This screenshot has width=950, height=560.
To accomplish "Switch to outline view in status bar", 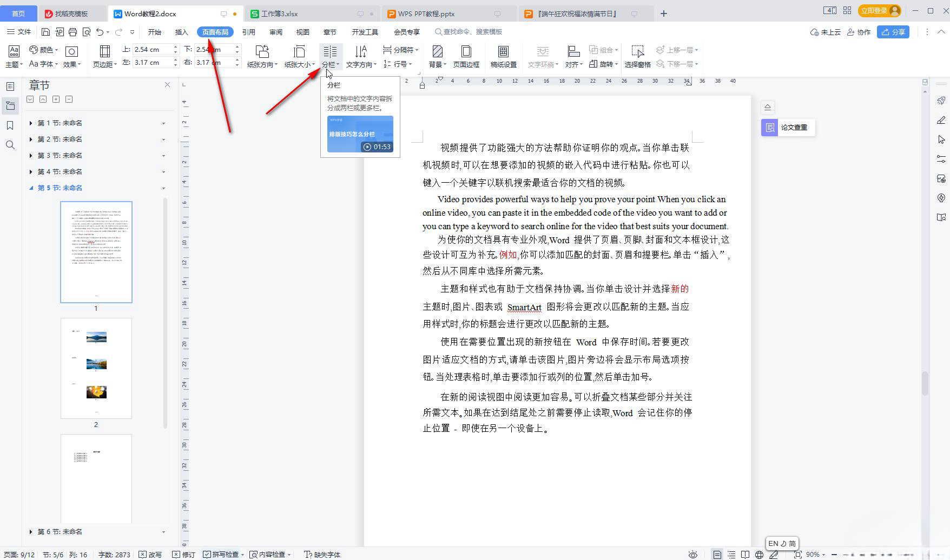I will click(731, 555).
